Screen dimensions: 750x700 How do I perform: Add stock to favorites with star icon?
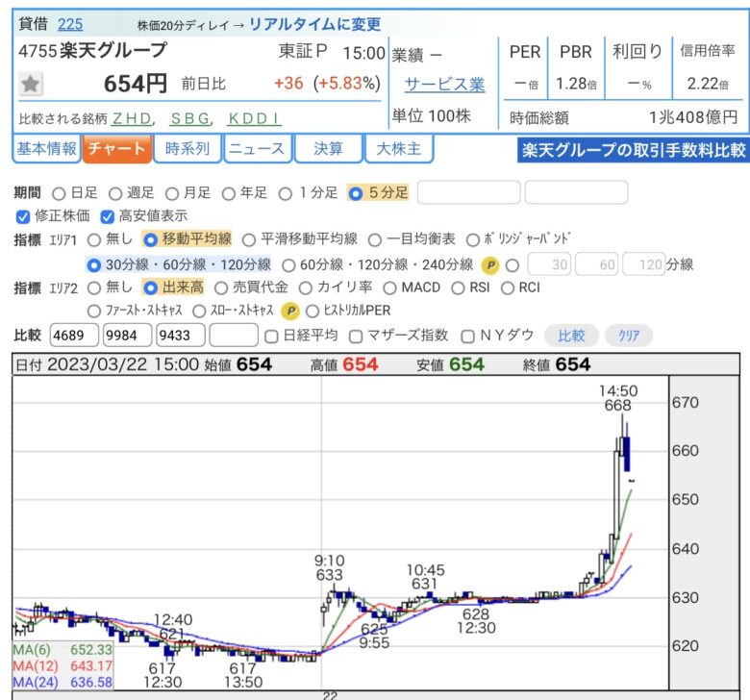tap(31, 85)
